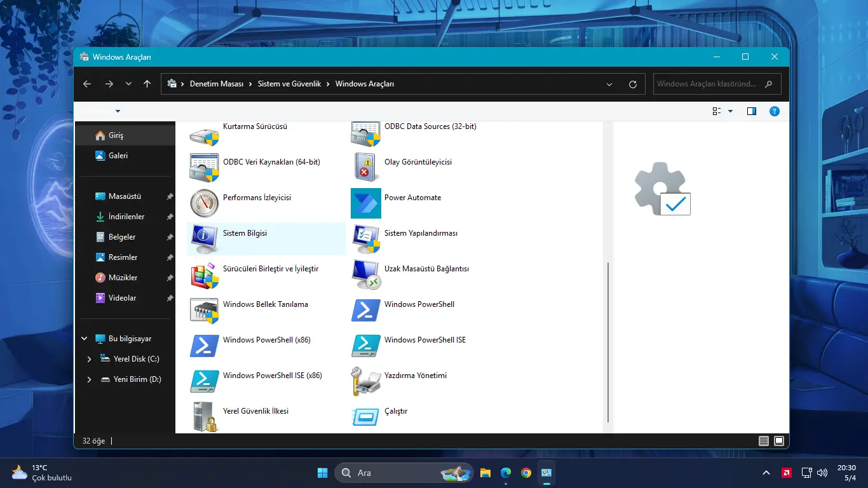Open the weather widget on taskbar
Image resolution: width=868 pixels, height=488 pixels.
(x=42, y=473)
